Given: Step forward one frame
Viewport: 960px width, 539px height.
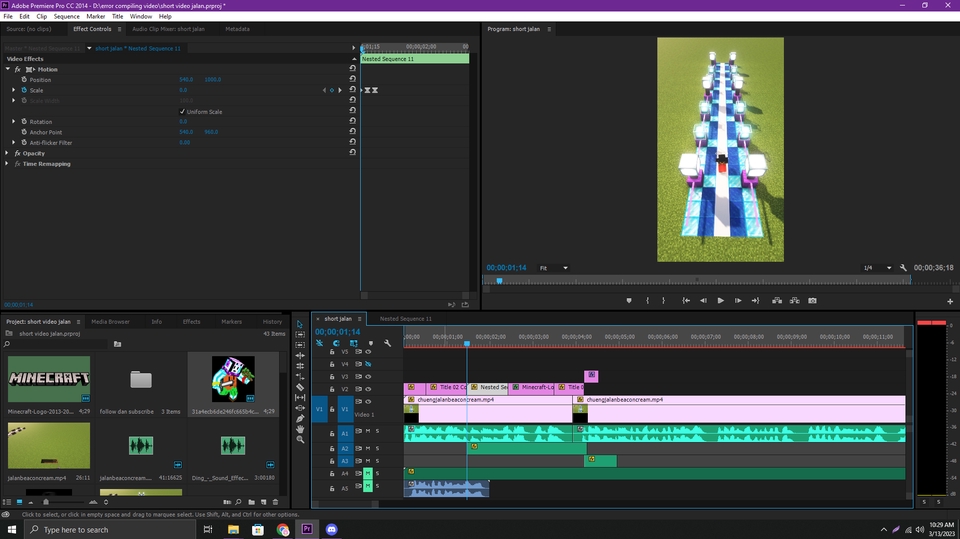Looking at the screenshot, I should click(x=738, y=301).
